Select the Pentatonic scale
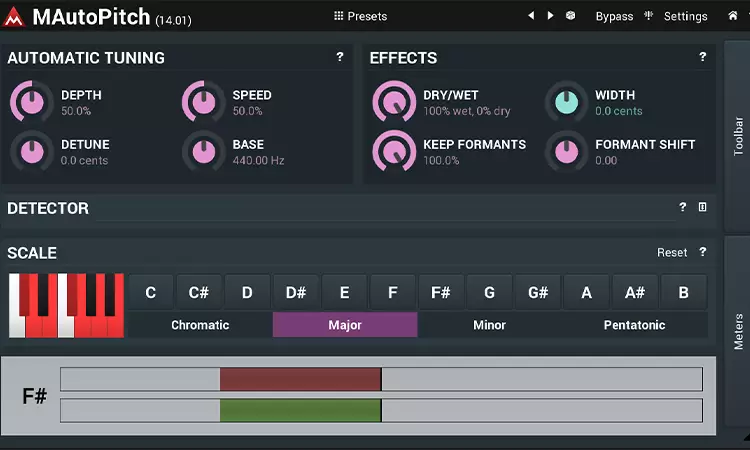Image resolution: width=750 pixels, height=450 pixels. [634, 325]
